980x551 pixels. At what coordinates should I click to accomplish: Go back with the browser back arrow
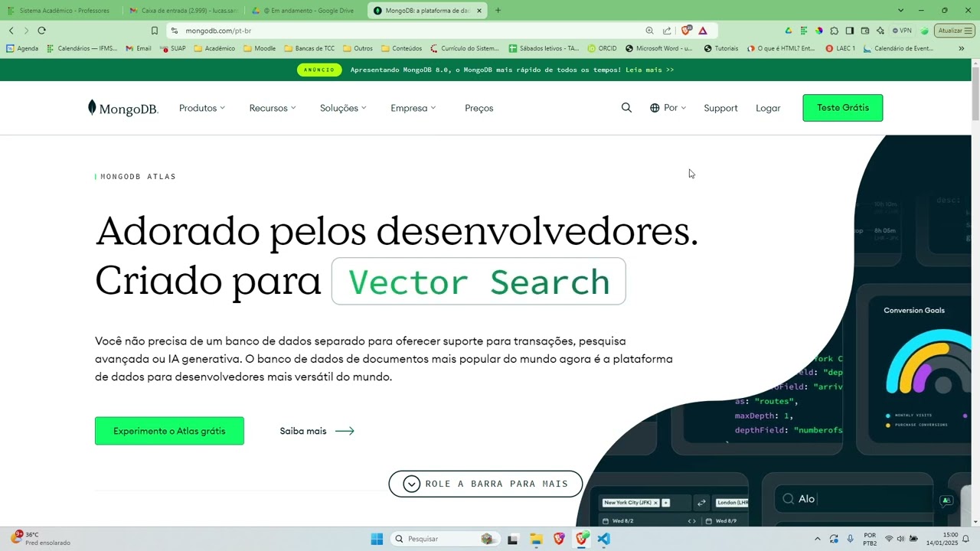pyautogui.click(x=11, y=31)
